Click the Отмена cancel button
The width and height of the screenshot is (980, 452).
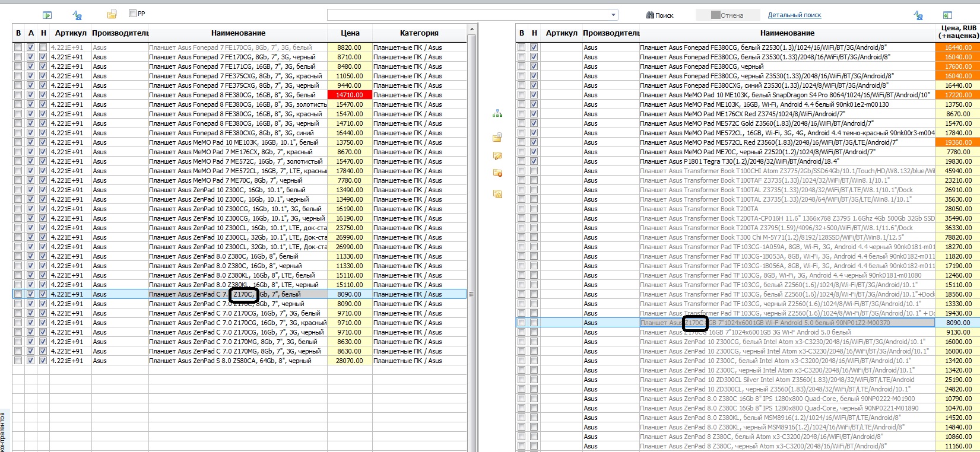728,15
